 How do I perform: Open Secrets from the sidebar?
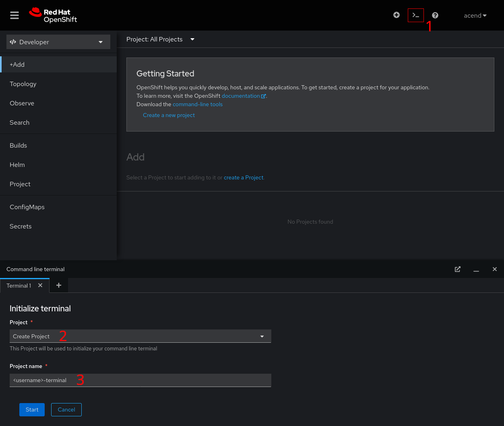[21, 226]
